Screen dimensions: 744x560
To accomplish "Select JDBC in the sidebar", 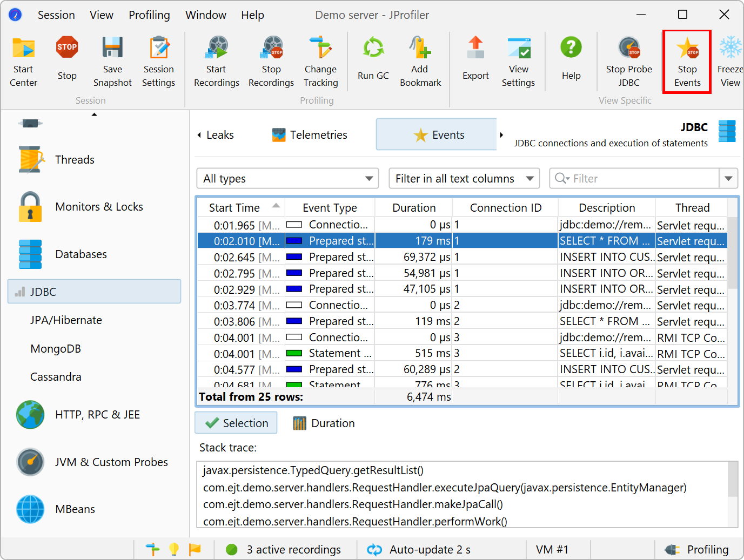I will tap(95, 292).
